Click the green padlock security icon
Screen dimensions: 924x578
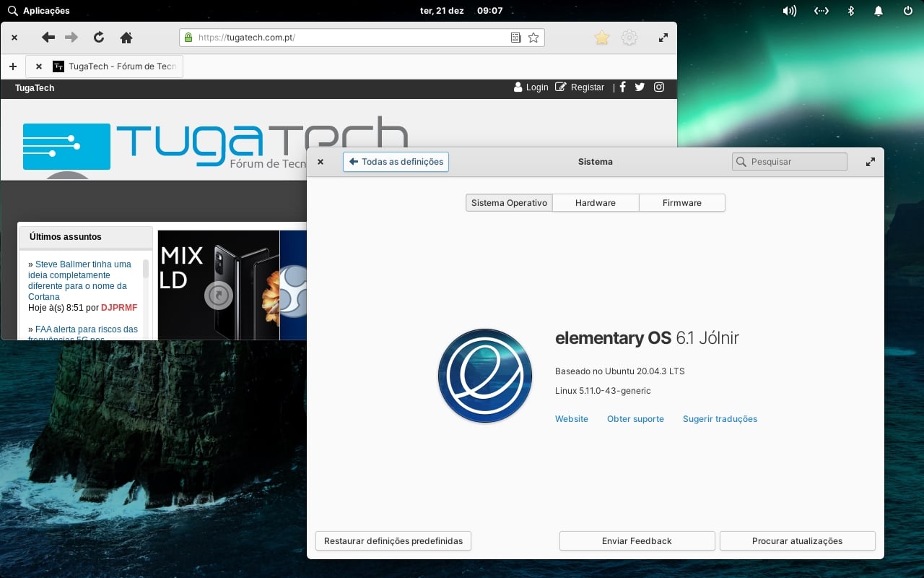(x=188, y=38)
